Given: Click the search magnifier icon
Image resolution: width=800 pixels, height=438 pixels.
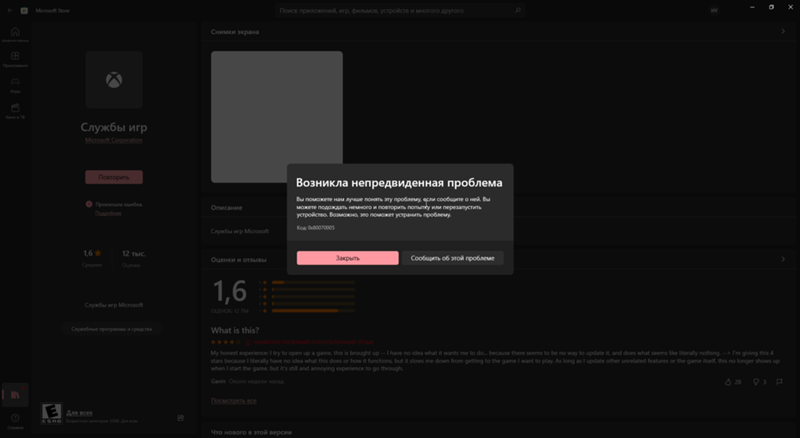Looking at the screenshot, I should [517, 10].
